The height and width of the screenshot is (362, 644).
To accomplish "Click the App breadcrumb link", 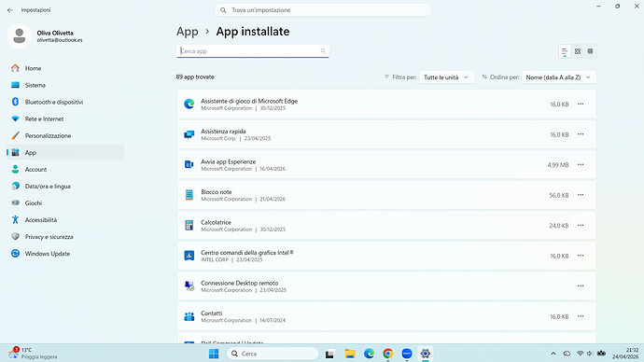I will [x=188, y=32].
